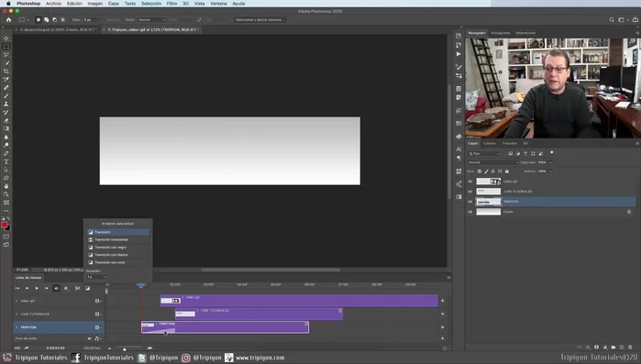Hide the +300 TUTORIALES layer
Image resolution: width=641 pixels, height=364 pixels.
click(x=470, y=192)
